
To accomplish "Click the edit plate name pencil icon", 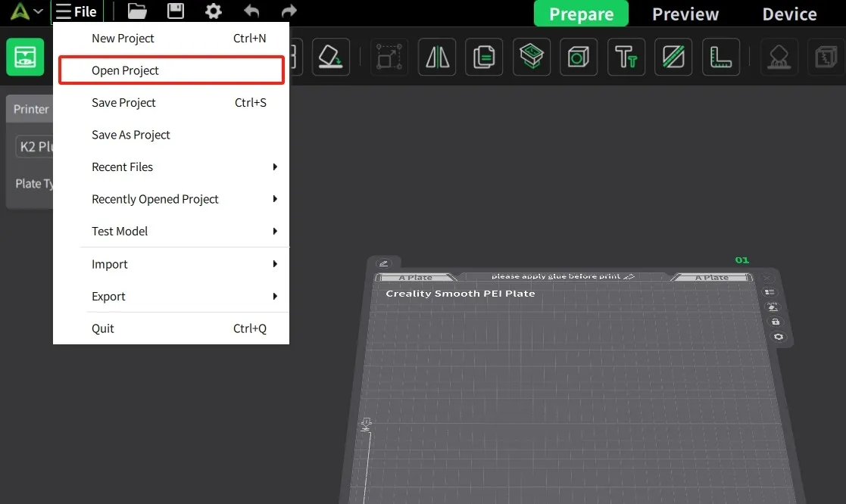I will tap(383, 263).
